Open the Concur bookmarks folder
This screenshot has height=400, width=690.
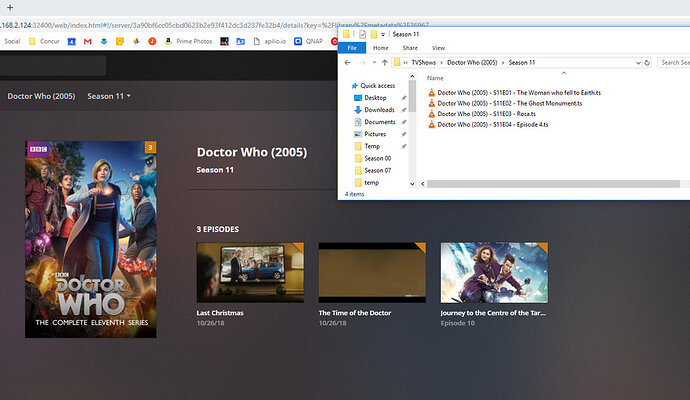click(x=44, y=41)
